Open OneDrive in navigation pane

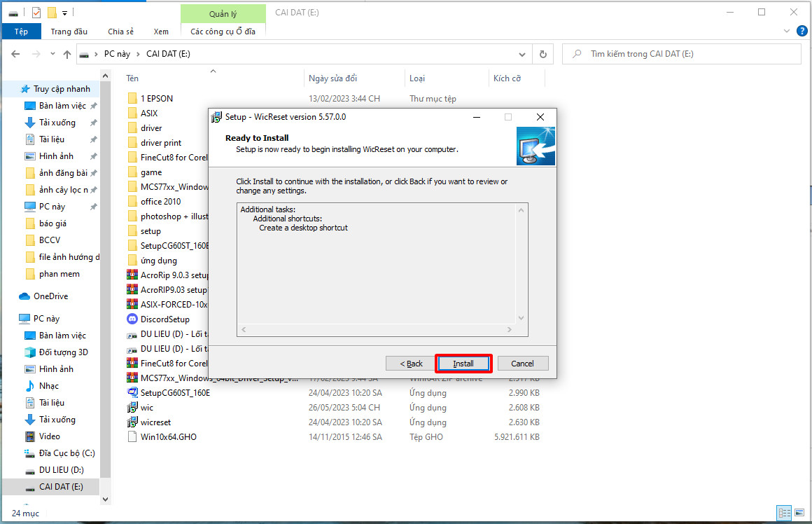pyautogui.click(x=50, y=296)
